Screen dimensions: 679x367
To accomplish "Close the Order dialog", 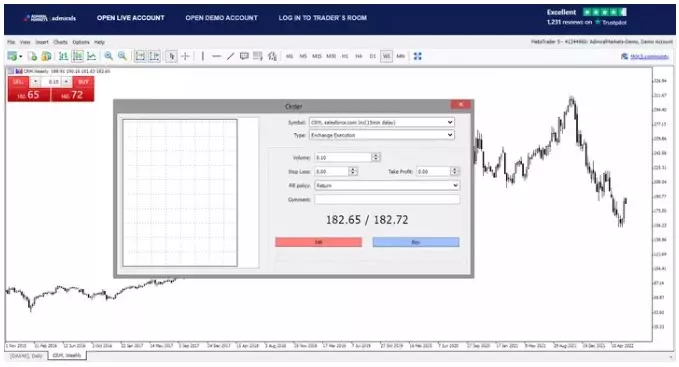I will point(461,104).
